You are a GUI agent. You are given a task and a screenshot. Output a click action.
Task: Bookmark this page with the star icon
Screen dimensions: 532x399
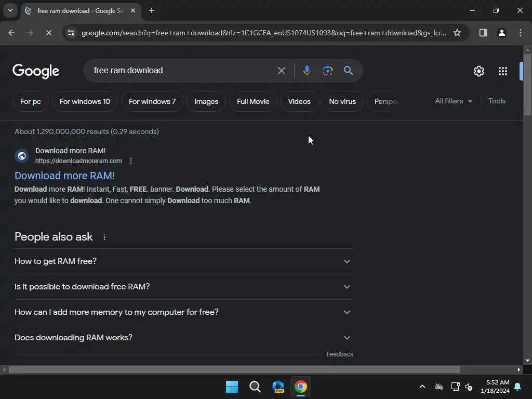pyautogui.click(x=457, y=33)
